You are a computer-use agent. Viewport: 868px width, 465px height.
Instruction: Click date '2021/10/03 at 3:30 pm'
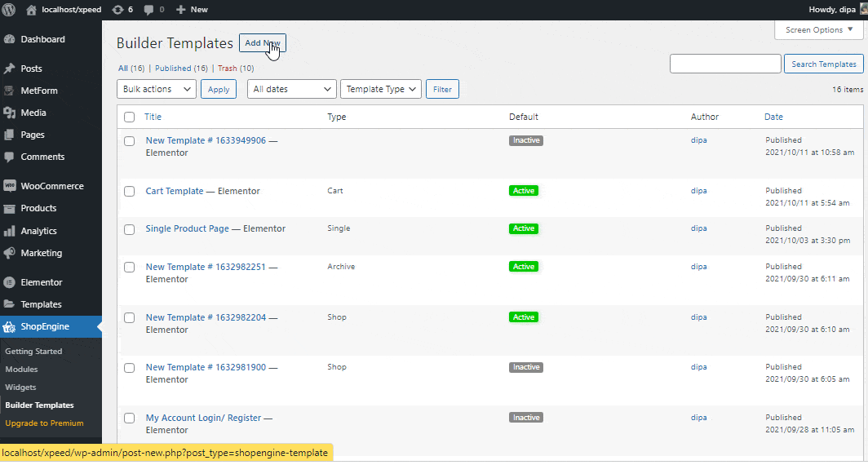point(808,241)
